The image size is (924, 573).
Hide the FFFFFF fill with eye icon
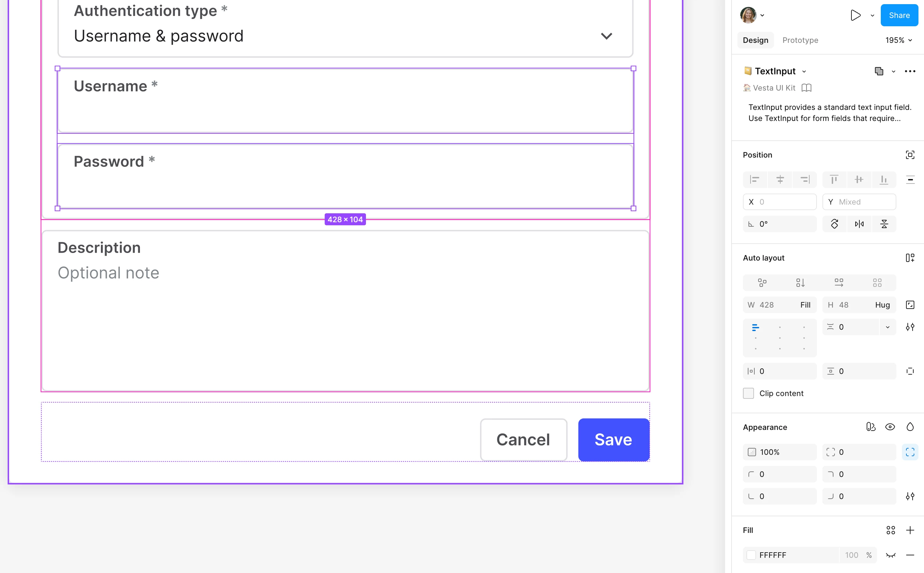click(891, 555)
